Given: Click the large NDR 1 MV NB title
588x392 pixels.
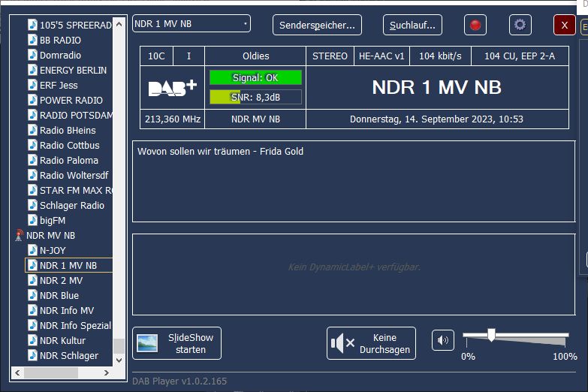Looking at the screenshot, I should tap(436, 87).
